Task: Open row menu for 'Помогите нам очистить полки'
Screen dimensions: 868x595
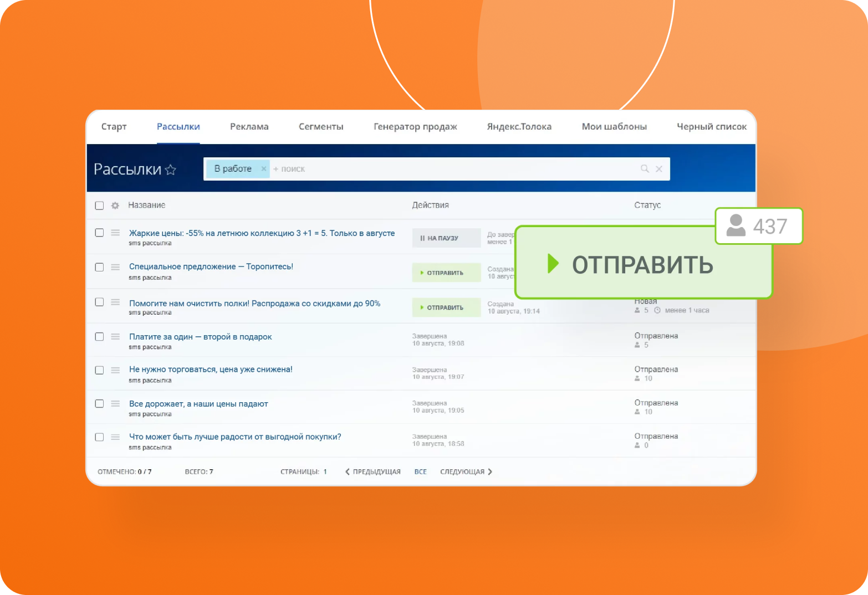Action: (x=115, y=302)
